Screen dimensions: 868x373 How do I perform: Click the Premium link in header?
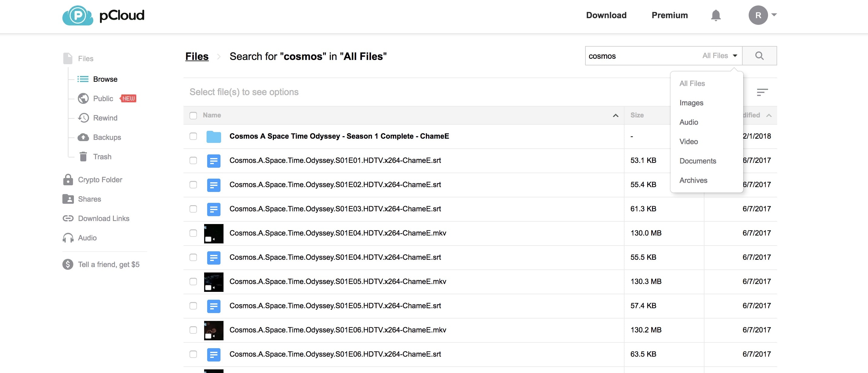point(669,15)
